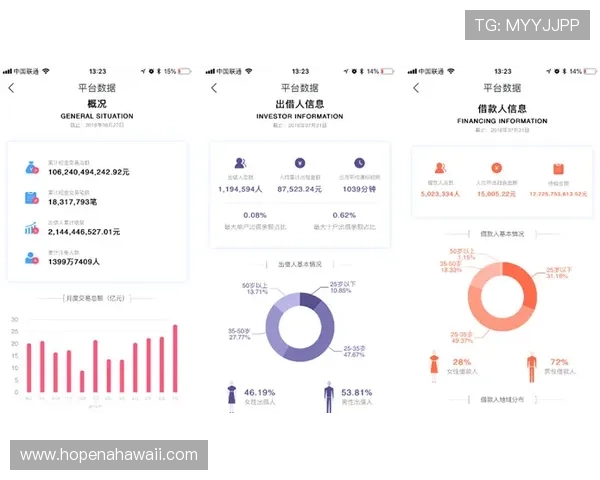The height and width of the screenshot is (480, 600).
Task: Click 借款人基本情况 section title
Action: (502, 234)
